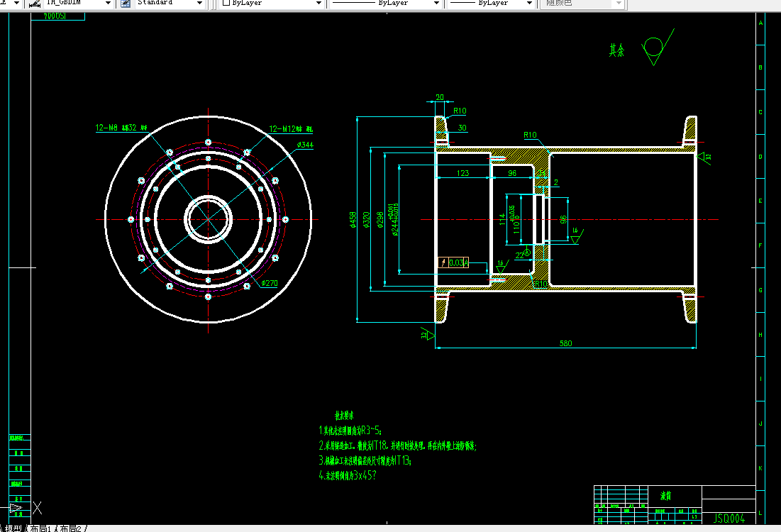The image size is (781, 532).
Task: Select technical requirement line 2 mentioning IT18
Action: point(397,445)
